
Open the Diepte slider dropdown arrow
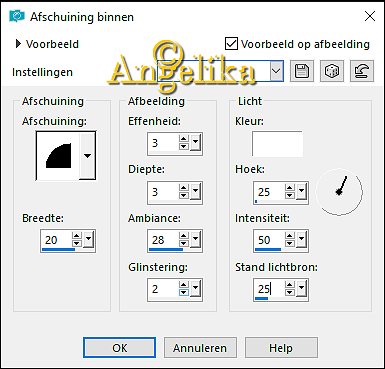click(x=196, y=192)
